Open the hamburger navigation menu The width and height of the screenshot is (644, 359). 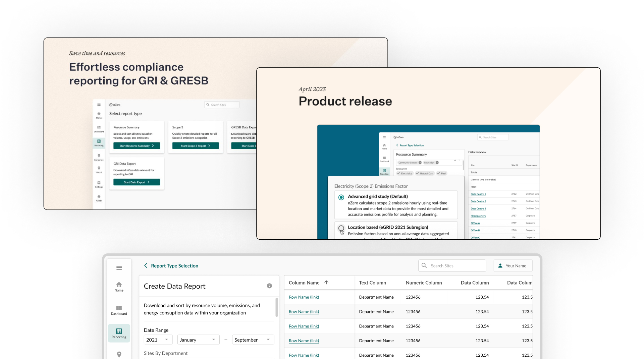119,267
